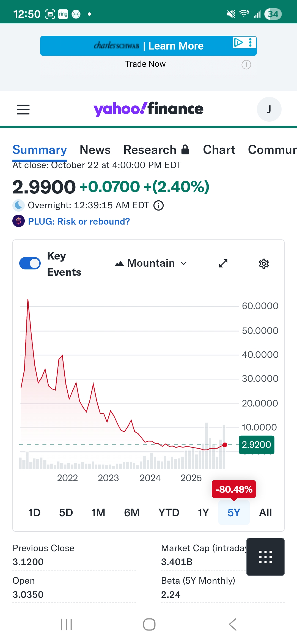
Task: Select 1D chart range
Action: click(x=34, y=513)
